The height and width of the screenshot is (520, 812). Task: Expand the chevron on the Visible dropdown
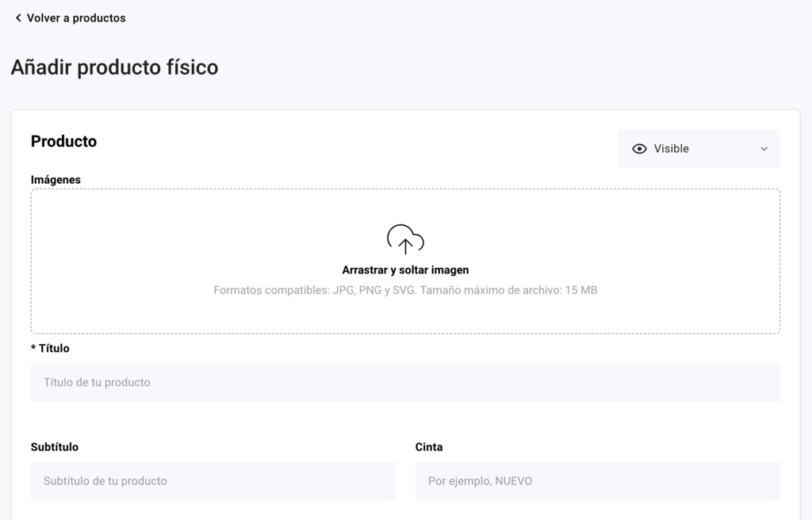pyautogui.click(x=764, y=148)
